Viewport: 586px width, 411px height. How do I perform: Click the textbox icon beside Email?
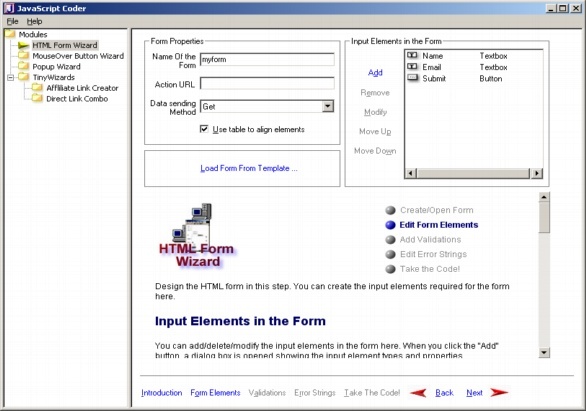[413, 67]
